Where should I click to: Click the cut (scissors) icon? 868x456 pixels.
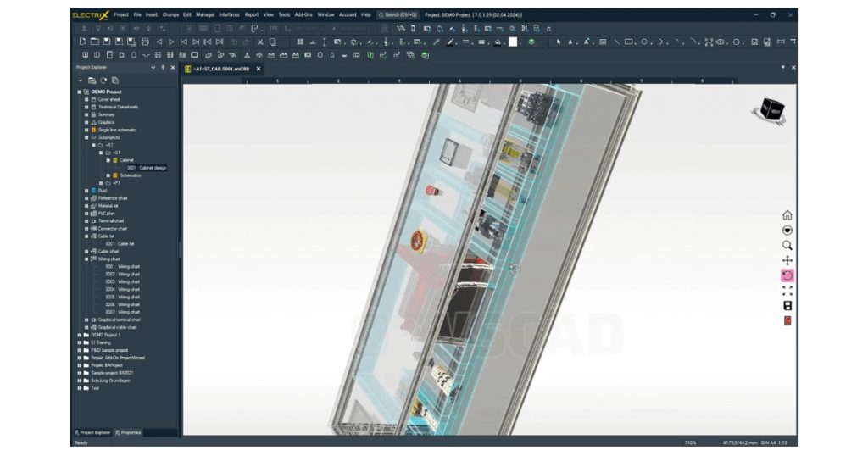(x=260, y=42)
